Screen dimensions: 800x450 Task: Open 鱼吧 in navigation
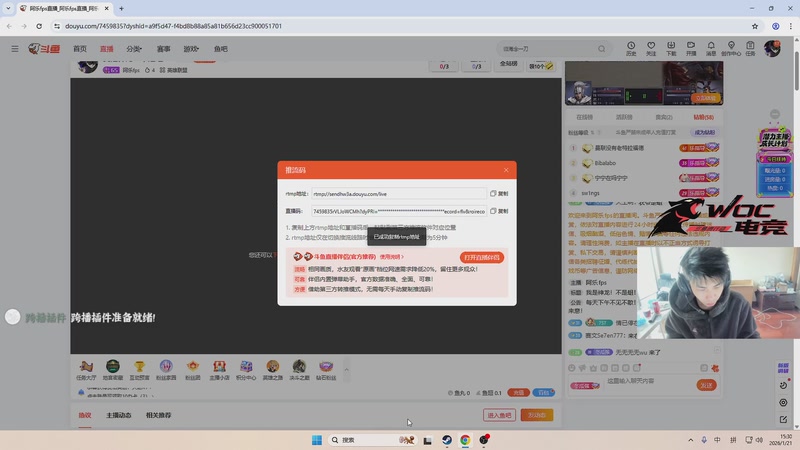tap(220, 49)
